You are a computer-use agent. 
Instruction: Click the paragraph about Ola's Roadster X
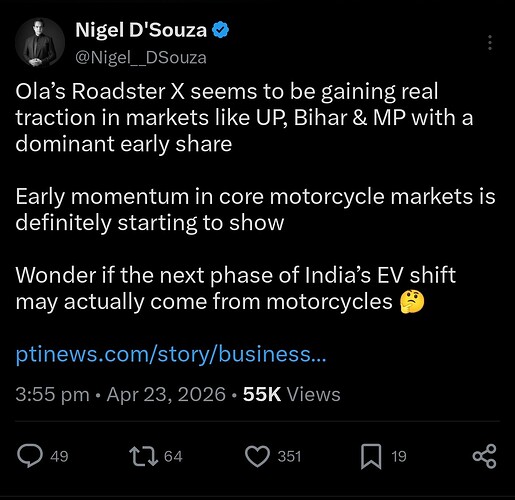pos(244,118)
